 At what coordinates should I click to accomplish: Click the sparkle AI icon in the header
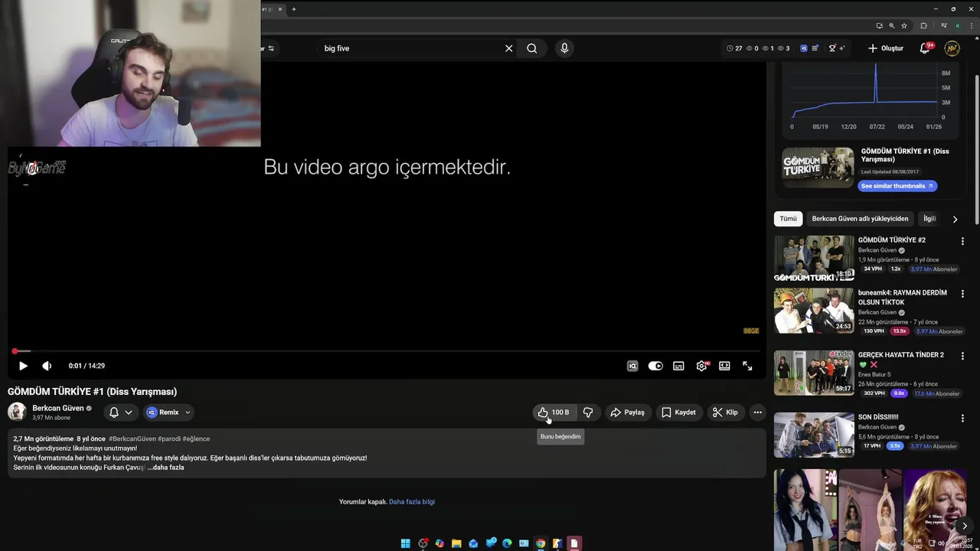point(842,48)
